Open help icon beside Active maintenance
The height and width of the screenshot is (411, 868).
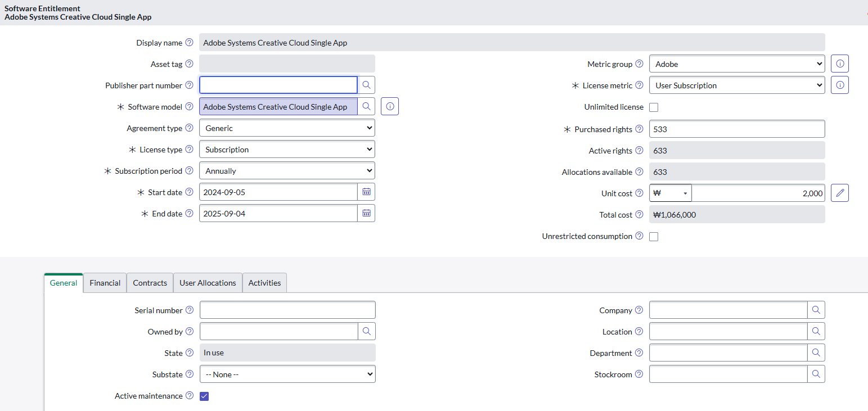(190, 396)
